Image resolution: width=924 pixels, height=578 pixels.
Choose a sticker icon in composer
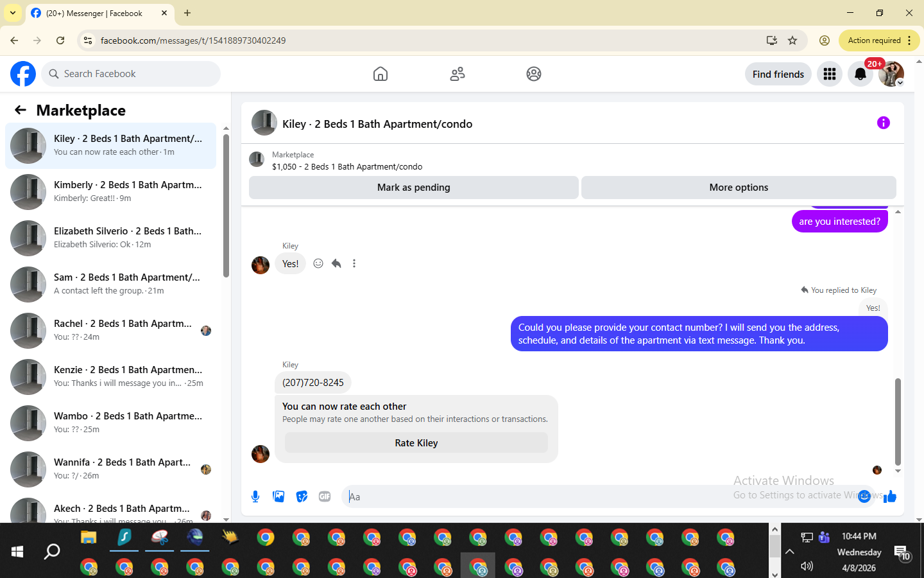point(302,496)
